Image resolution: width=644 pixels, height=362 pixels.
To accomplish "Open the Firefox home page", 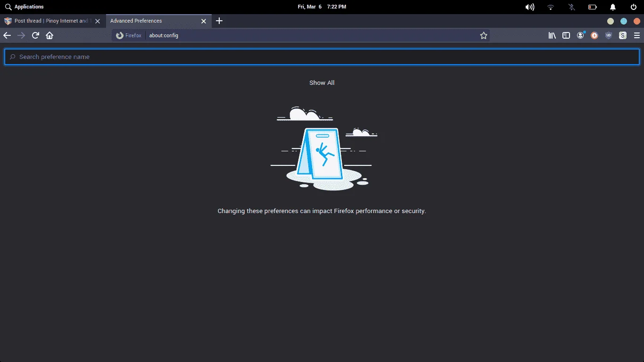I will (50, 35).
